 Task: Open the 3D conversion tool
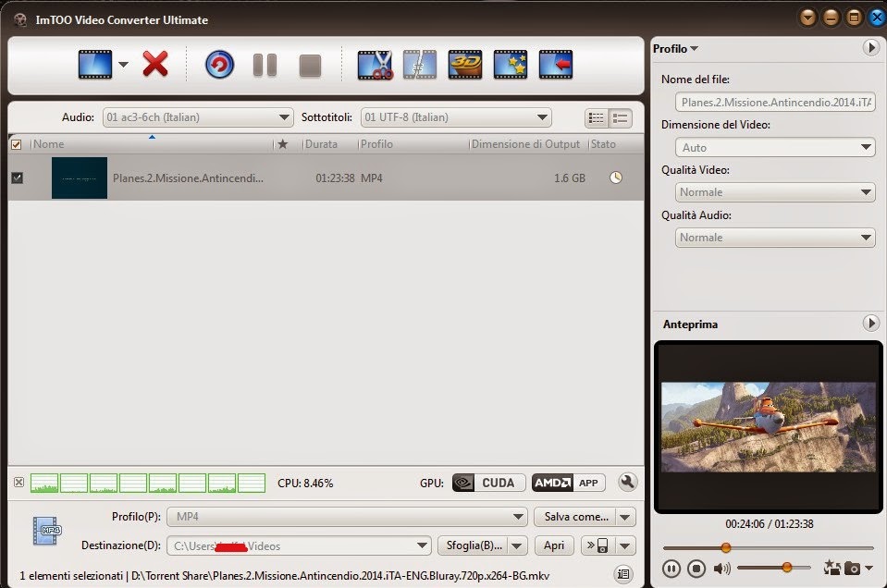coord(465,65)
